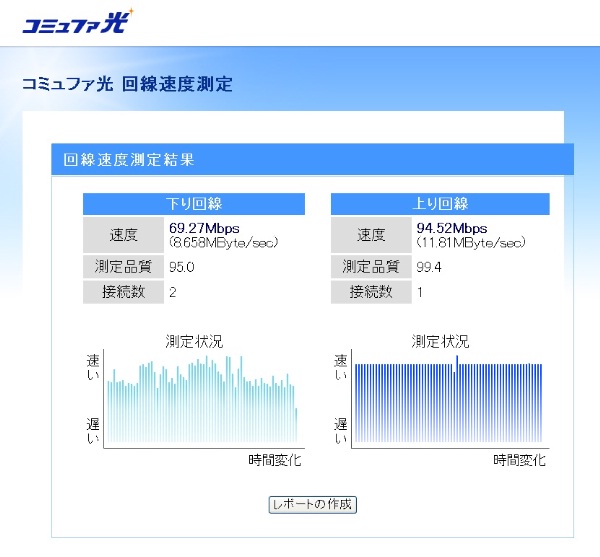
Task: Click the (11.81MByte/sec) text
Action: coord(471,243)
